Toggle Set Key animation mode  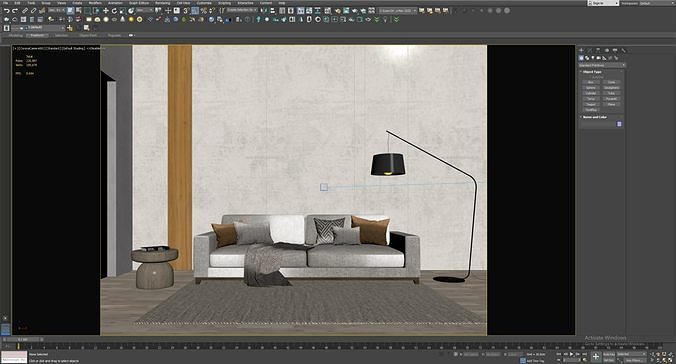coord(609,360)
